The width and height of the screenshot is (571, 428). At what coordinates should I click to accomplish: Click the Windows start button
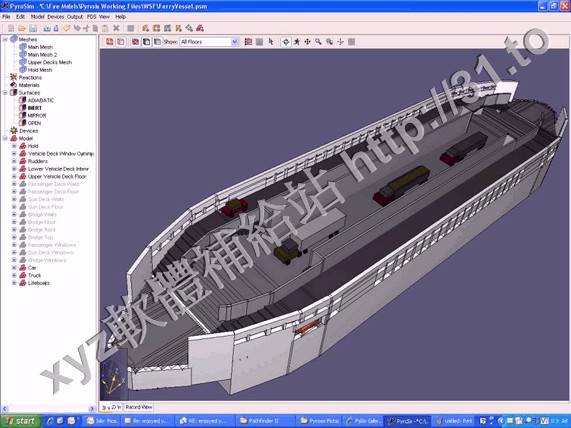(x=20, y=421)
